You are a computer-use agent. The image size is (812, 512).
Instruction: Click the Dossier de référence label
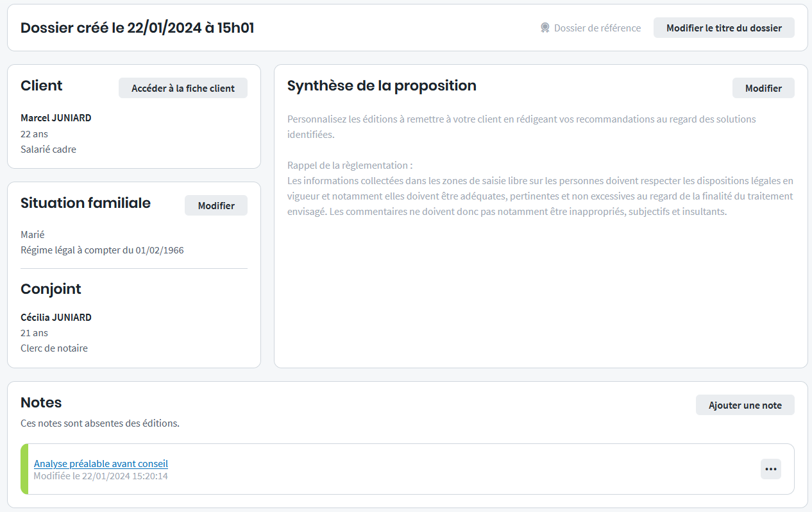[597, 28]
